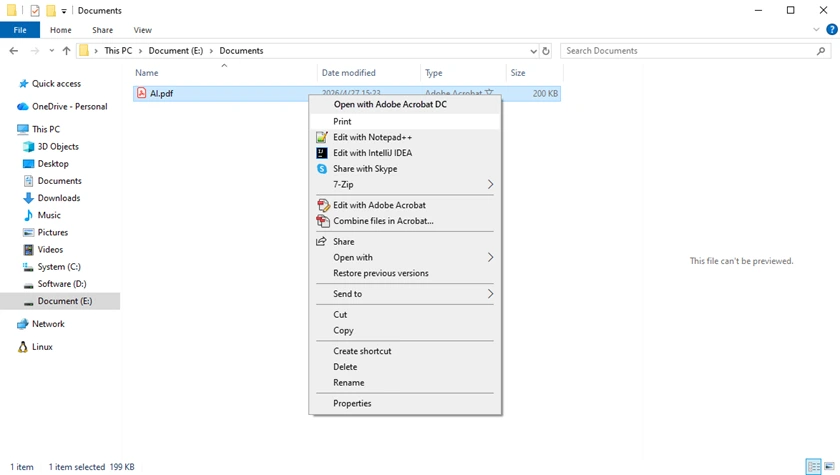Select This PC in navigation pane

[46, 129]
